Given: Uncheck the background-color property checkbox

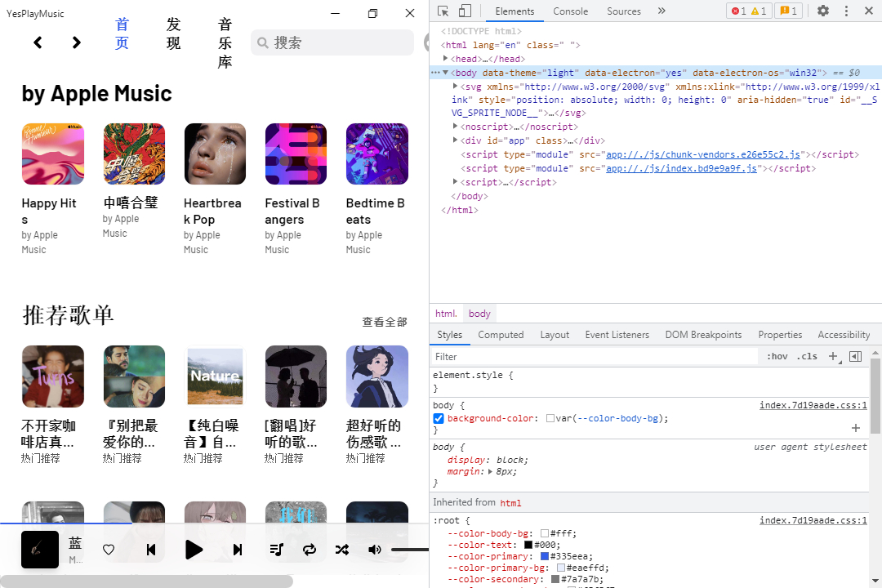Looking at the screenshot, I should click(x=439, y=419).
